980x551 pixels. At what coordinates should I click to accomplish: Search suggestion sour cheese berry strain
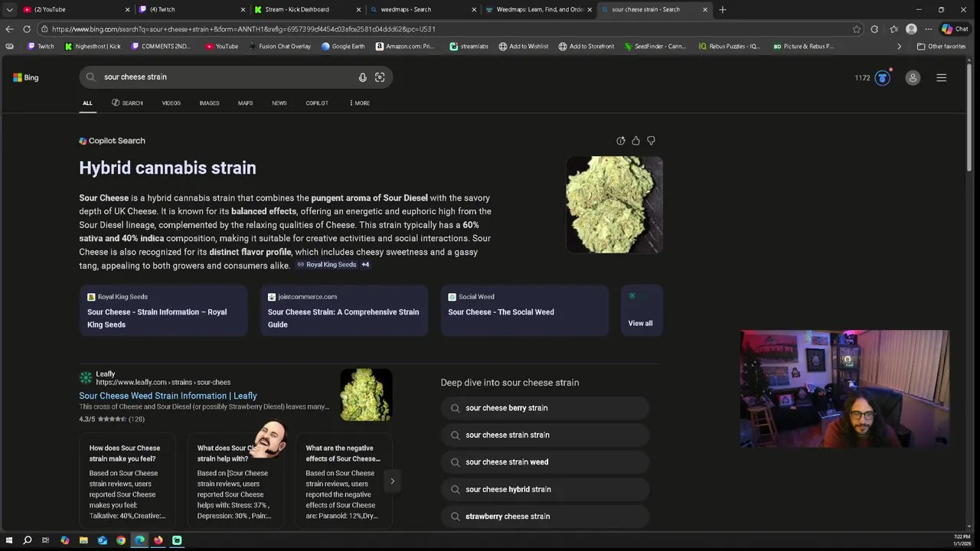545,408
